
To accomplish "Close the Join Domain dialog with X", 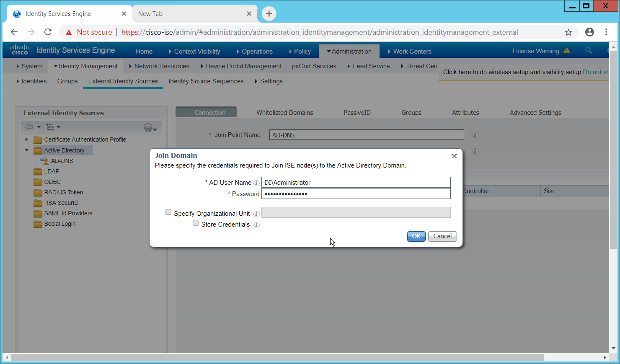I will click(454, 156).
